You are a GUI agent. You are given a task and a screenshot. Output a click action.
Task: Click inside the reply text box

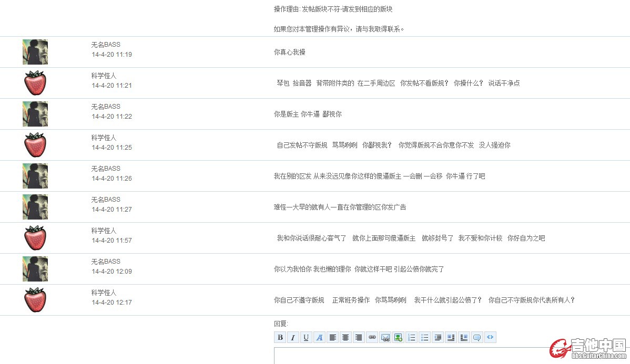[x=410, y=356]
